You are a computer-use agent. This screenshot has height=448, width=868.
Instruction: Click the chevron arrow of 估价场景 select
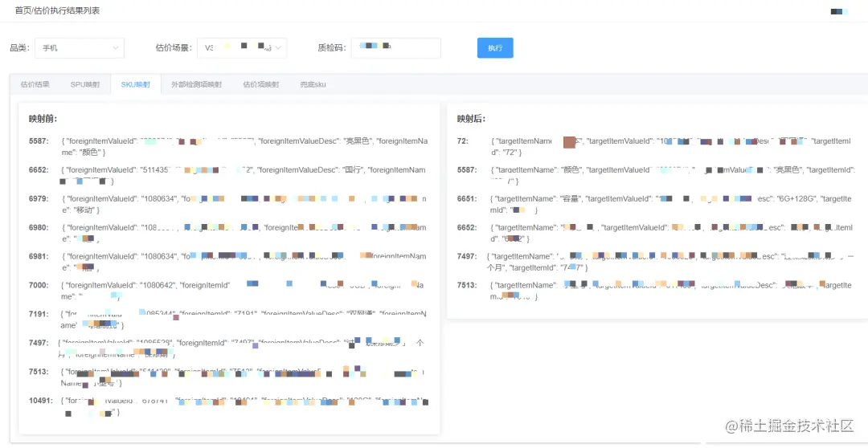(278, 48)
